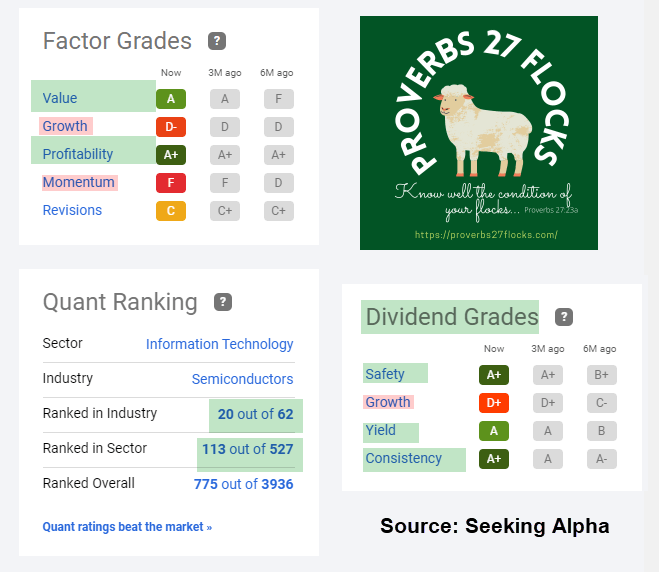Click the Proverbs 27 Flocks sheep logo
This screenshot has height=572, width=659.
pyautogui.click(x=479, y=133)
